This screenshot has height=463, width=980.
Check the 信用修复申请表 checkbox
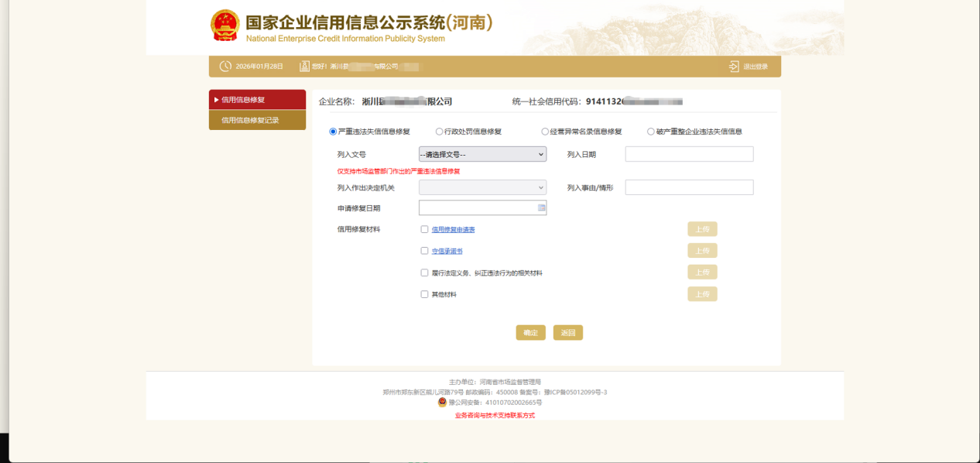coord(424,229)
